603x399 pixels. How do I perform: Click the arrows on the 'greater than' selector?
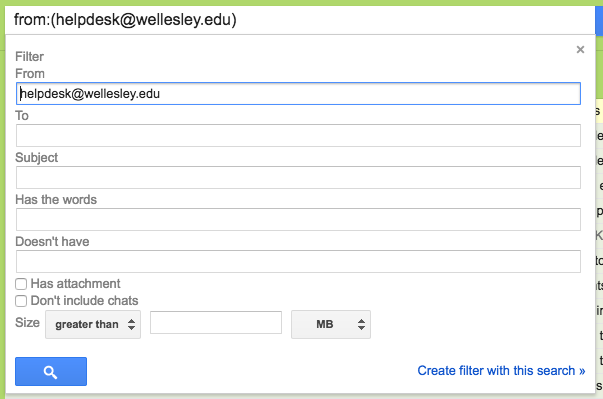tap(132, 324)
